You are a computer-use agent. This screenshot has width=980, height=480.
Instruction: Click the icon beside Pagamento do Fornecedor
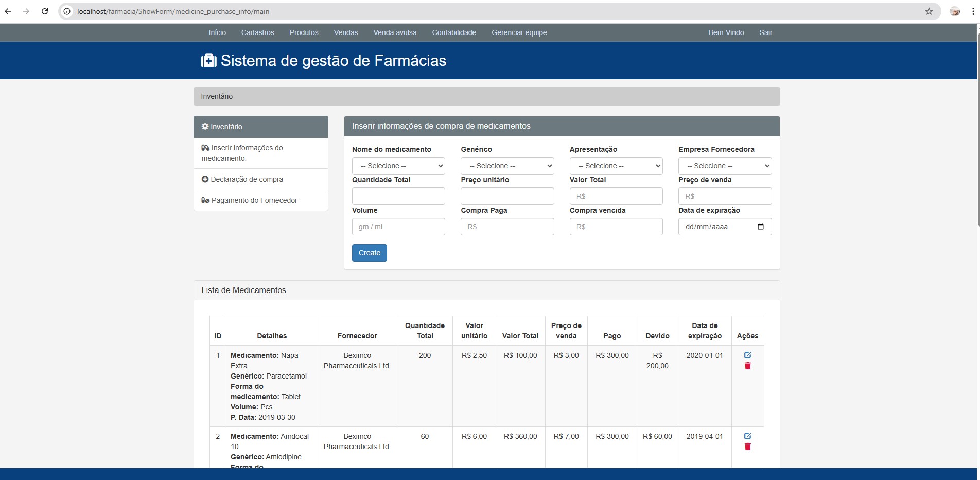pos(205,200)
